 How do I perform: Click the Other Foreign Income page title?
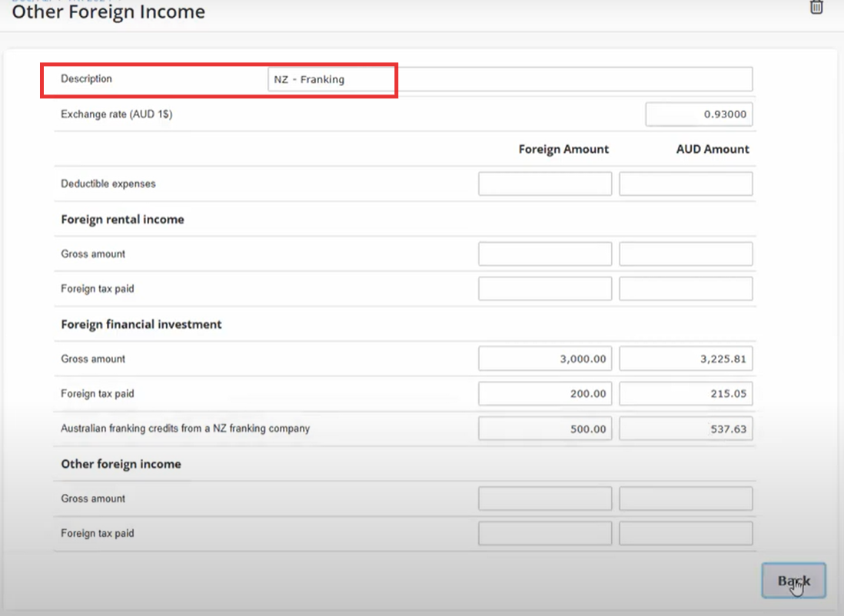pyautogui.click(x=108, y=12)
